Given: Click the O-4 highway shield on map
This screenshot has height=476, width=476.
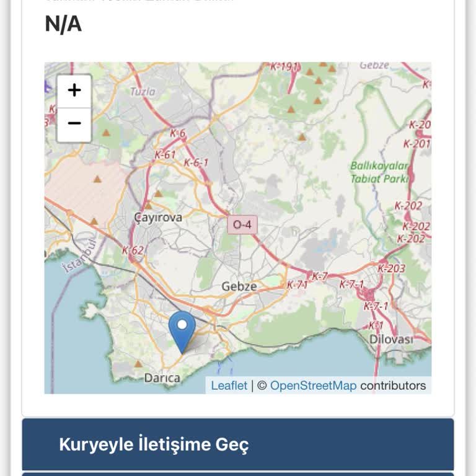Looking at the screenshot, I should (x=242, y=224).
